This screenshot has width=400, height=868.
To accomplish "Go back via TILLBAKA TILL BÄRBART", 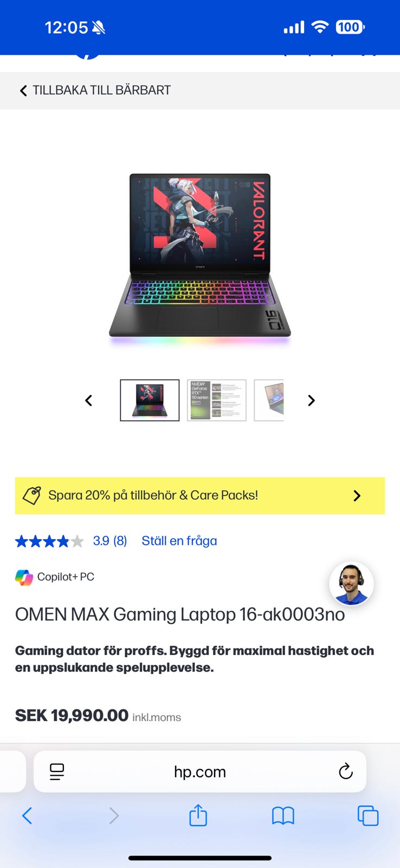I will 95,90.
